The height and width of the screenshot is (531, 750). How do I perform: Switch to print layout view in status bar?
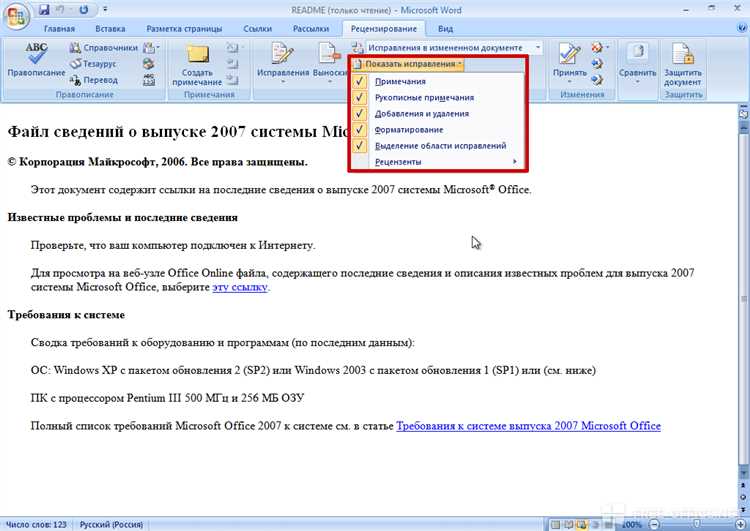click(555, 525)
